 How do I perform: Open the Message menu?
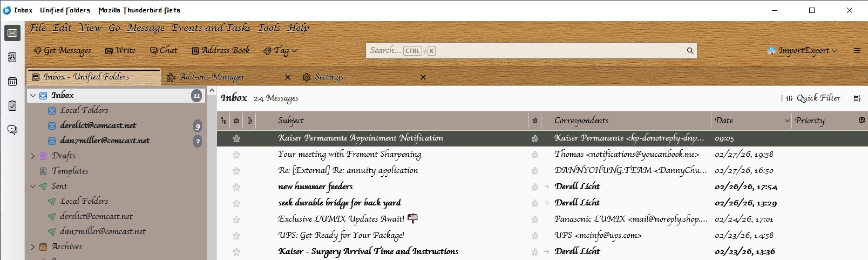146,28
